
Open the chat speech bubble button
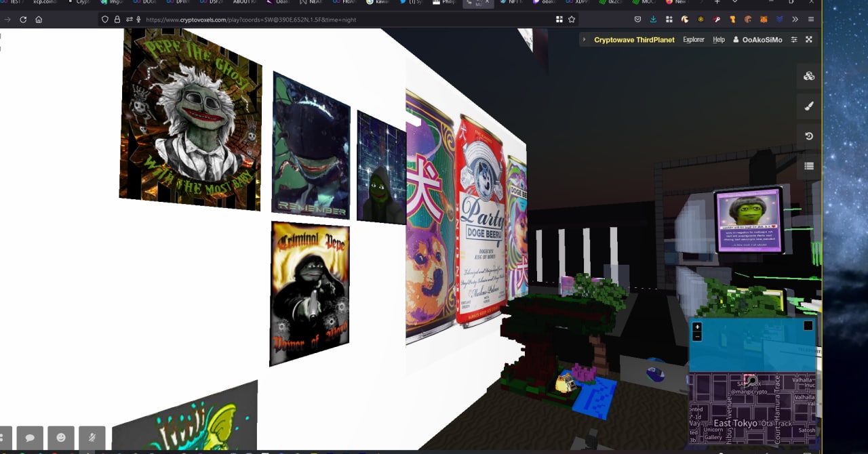30,438
